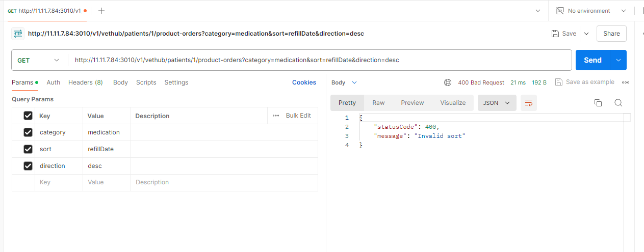The image size is (644, 252).
Task: Click the three-dot icon beside Bulk Edit
Action: point(276,116)
